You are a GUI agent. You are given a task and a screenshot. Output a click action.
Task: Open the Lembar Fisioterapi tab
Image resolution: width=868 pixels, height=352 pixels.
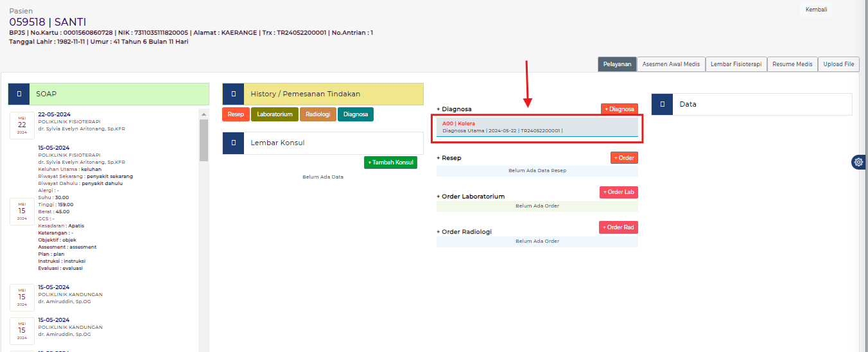pos(736,64)
